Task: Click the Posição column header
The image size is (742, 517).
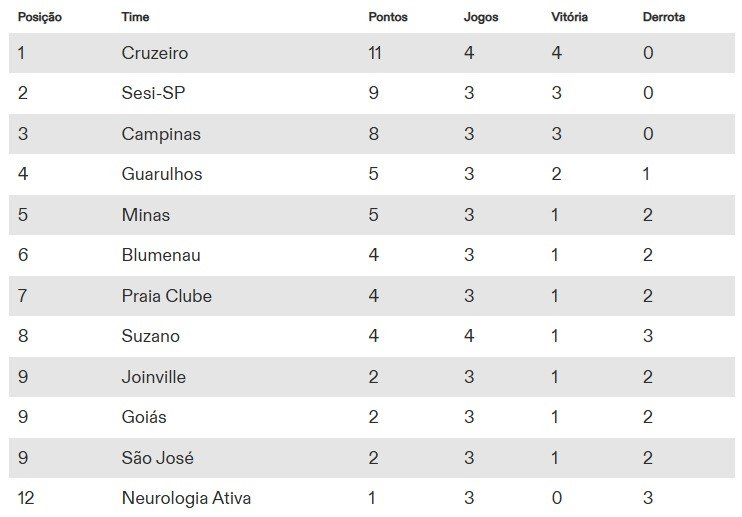Action: (40, 17)
